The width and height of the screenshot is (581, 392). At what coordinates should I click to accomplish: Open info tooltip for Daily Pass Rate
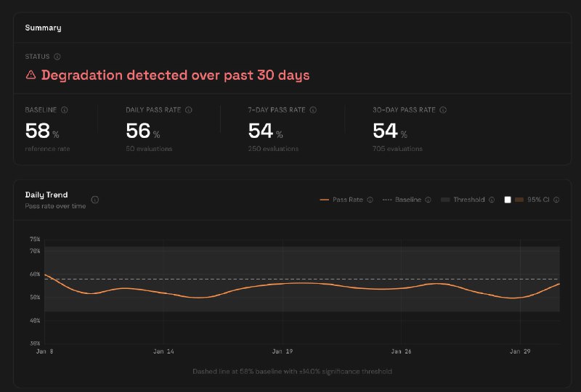click(189, 110)
